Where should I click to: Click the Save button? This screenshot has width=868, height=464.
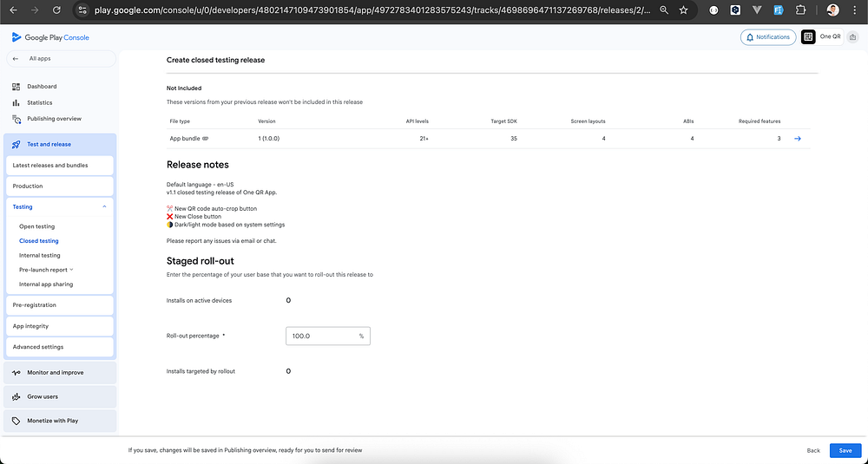(845, 451)
